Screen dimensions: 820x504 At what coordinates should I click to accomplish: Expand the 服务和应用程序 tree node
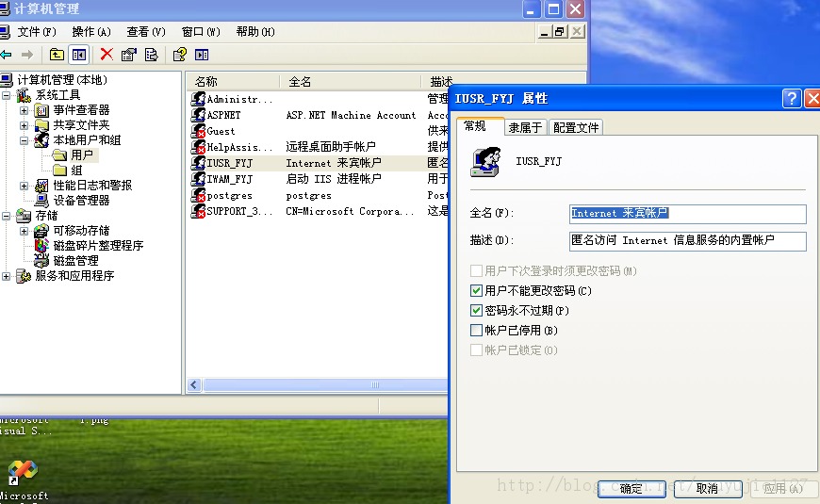(8, 276)
